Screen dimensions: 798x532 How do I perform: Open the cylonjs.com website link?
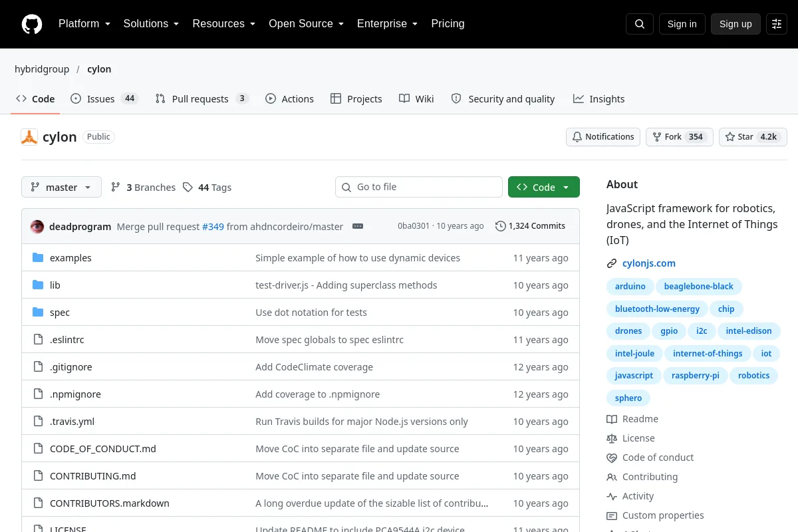point(649,263)
